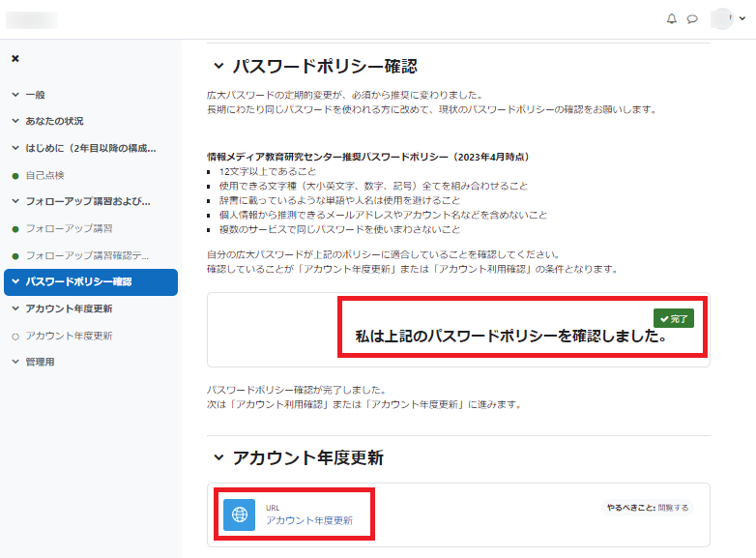Image resolution: width=756 pixels, height=558 pixels.
Task: Click the user avatar in header
Action: pos(722,19)
